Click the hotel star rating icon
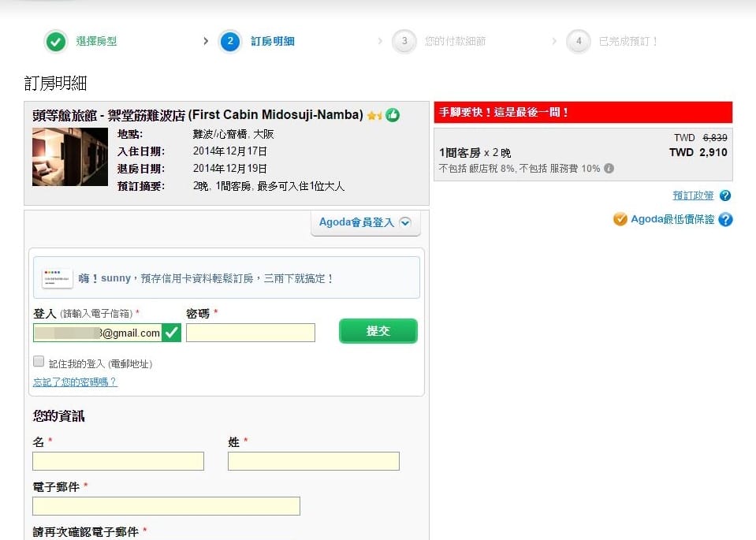The width and height of the screenshot is (756, 540). click(374, 116)
